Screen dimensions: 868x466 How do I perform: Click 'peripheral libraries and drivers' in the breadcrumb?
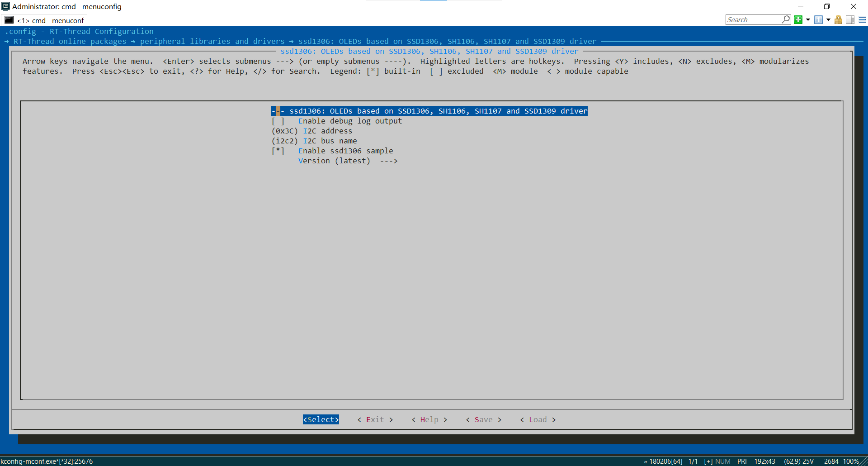212,42
